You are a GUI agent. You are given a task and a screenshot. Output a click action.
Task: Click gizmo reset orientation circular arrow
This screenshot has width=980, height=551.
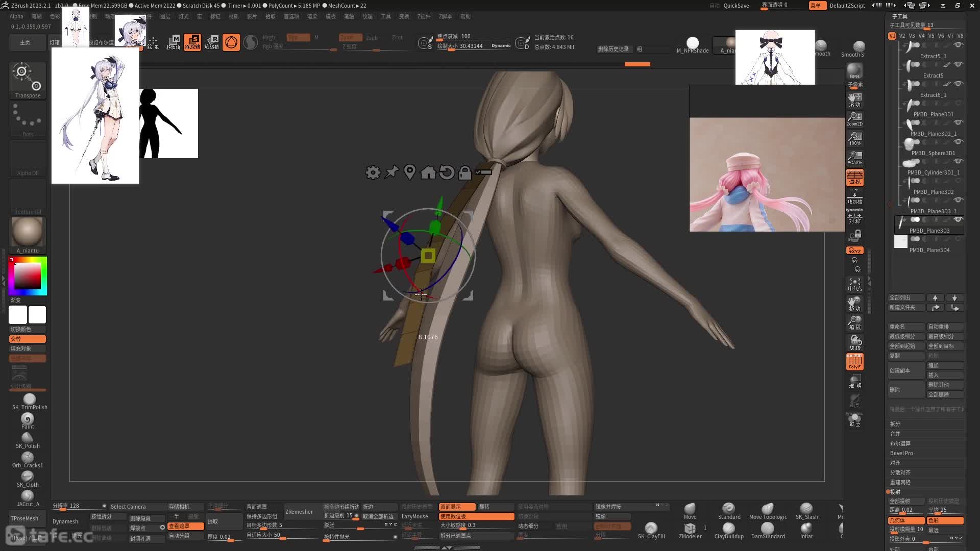click(447, 172)
